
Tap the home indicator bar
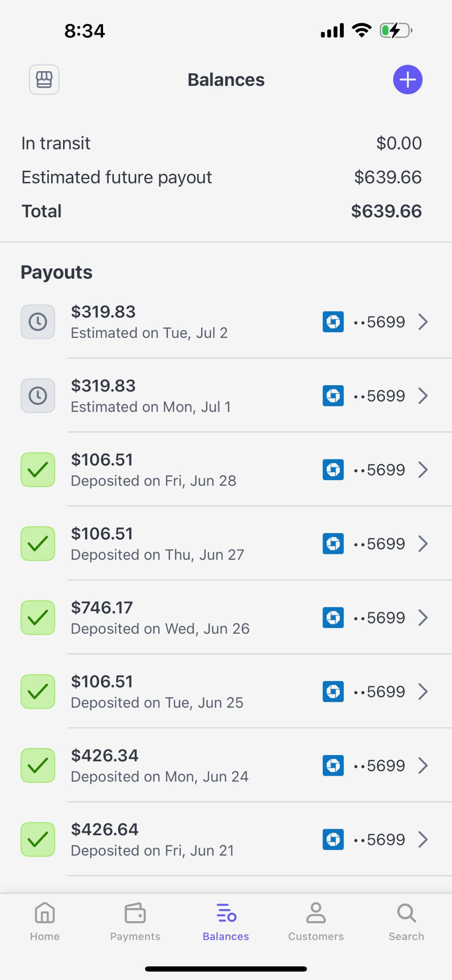(x=226, y=969)
